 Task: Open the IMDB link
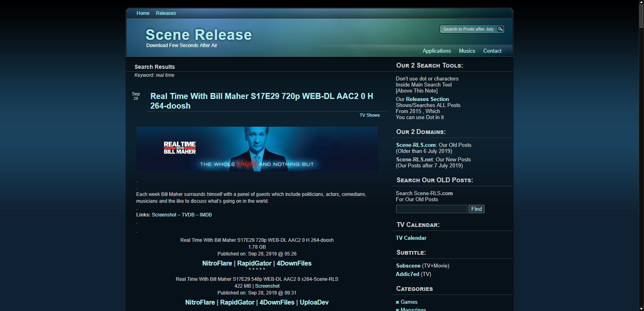206,215
